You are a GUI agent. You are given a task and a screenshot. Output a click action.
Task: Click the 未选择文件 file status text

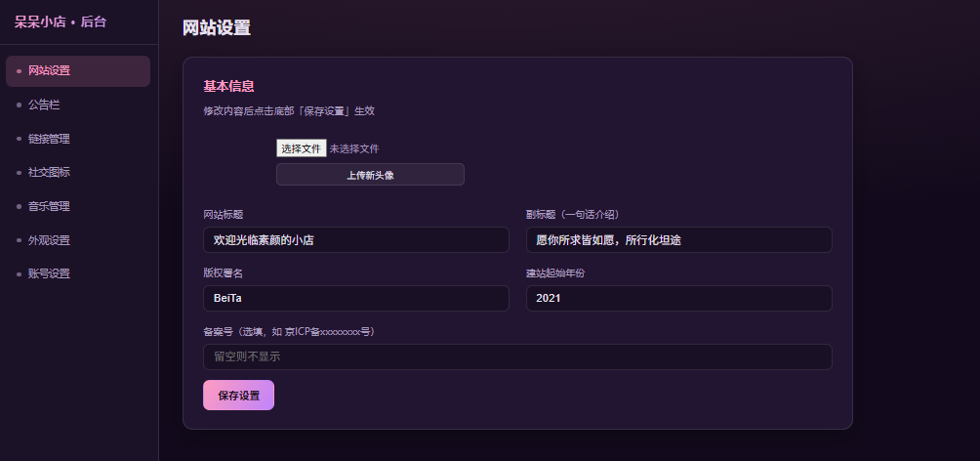pos(354,148)
